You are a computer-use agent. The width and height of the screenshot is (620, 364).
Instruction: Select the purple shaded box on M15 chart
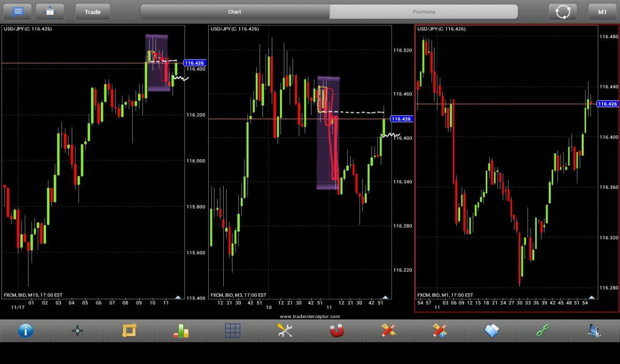[158, 63]
